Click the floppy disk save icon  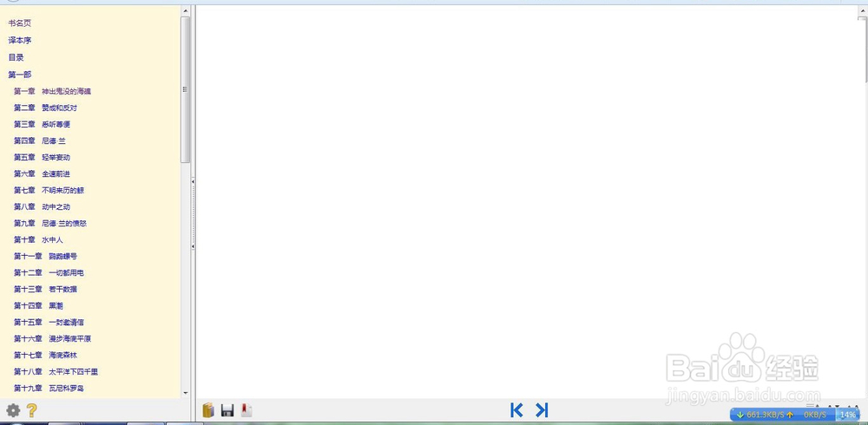point(227,410)
